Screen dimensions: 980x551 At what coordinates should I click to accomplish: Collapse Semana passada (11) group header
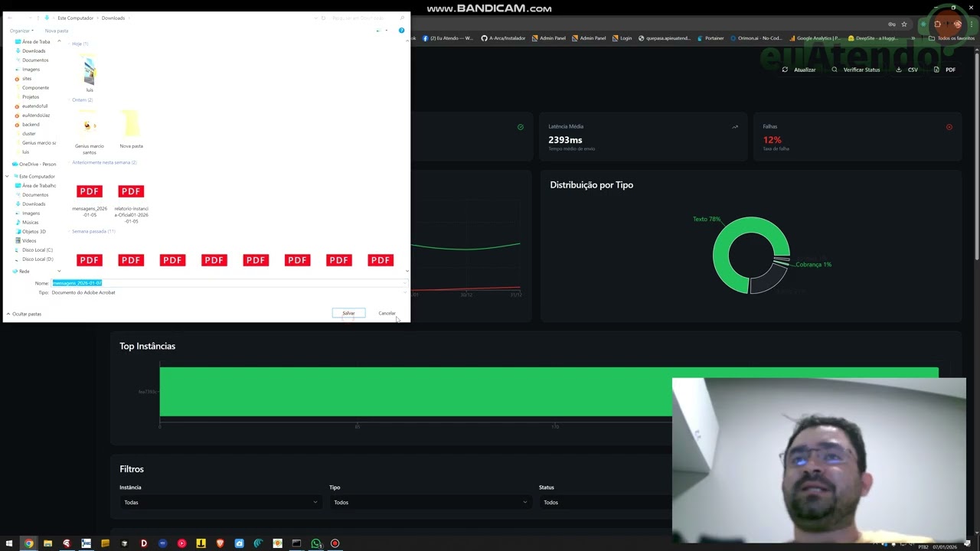pos(93,231)
